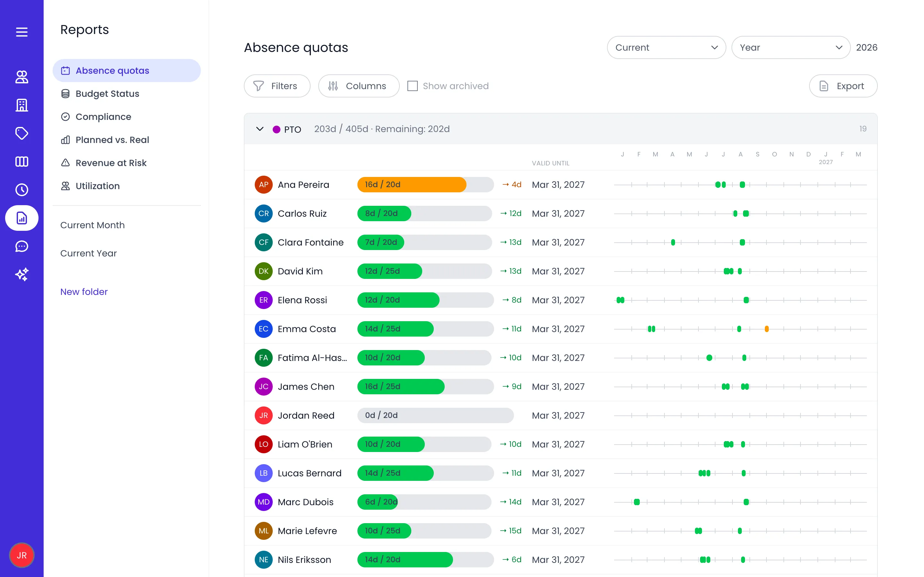This screenshot has height=577, width=924.
Task: Click the Export button
Action: 843,86
